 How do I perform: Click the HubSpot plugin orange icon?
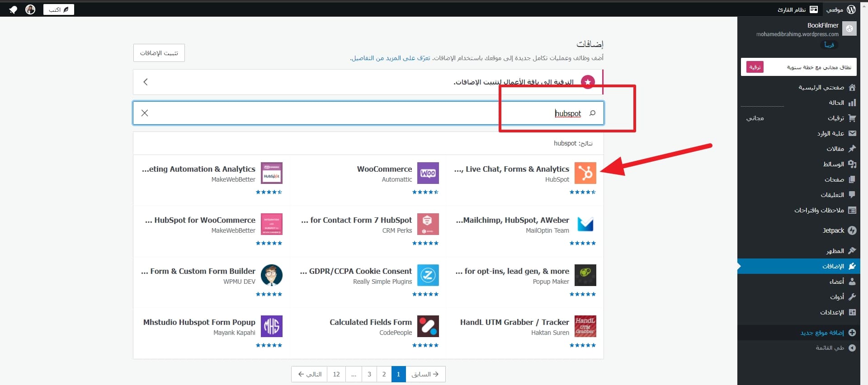click(585, 173)
